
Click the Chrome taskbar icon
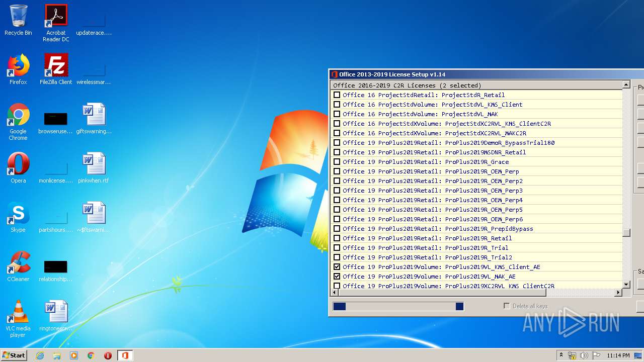(91, 355)
